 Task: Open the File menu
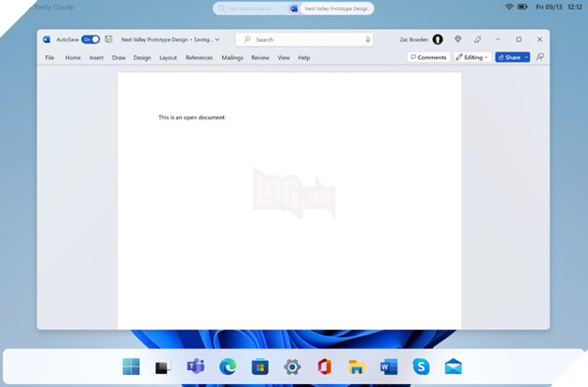click(x=49, y=58)
